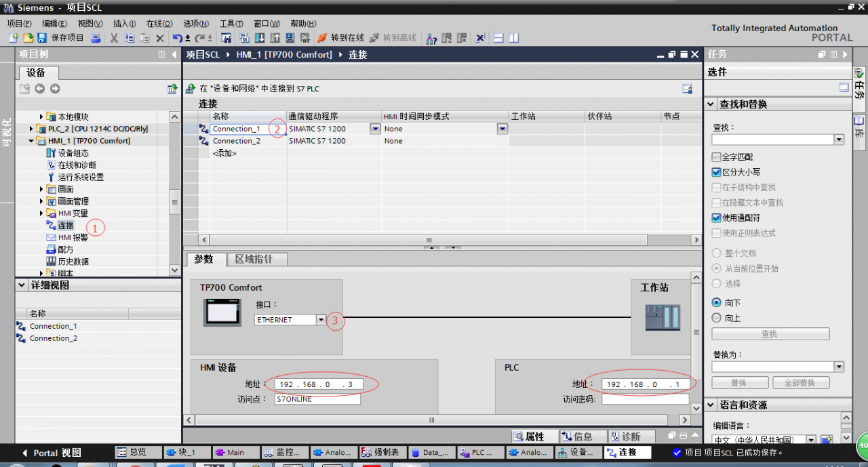Uncheck the 区分大小写 checkbox
The width and height of the screenshot is (868, 467).
coord(716,172)
